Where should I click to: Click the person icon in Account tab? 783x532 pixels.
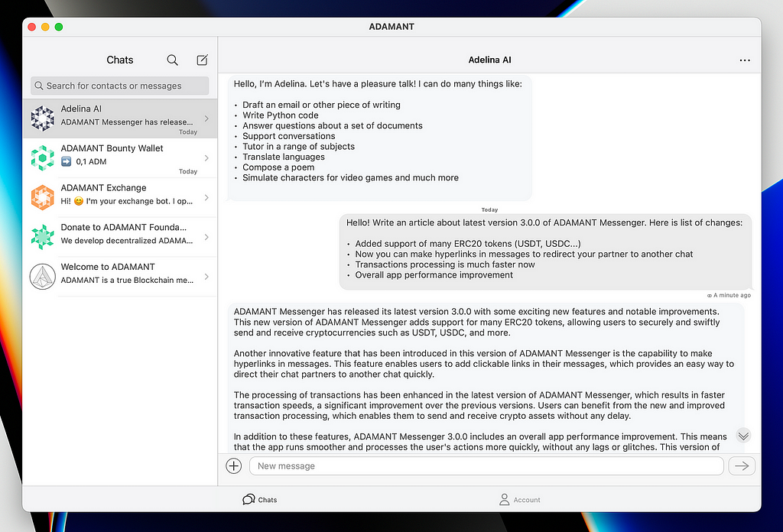coord(505,500)
